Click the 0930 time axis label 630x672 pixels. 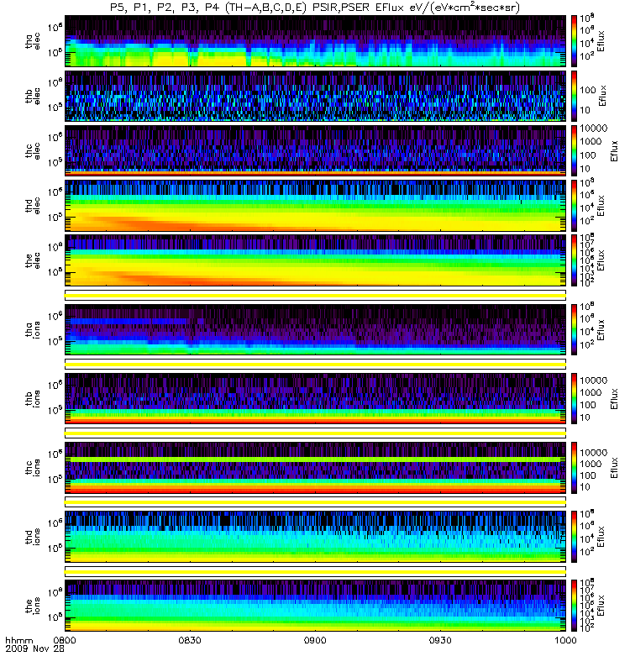440,640
